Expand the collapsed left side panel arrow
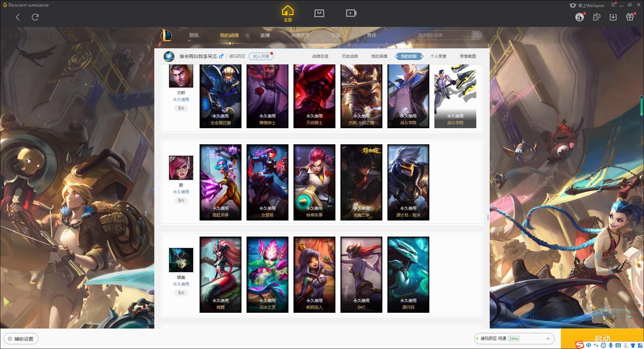 2,187
